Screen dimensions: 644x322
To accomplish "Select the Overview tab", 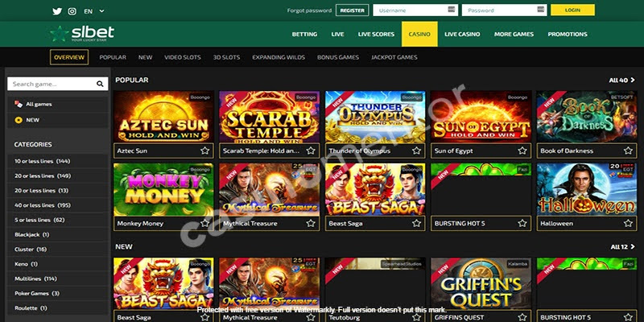I will point(69,57).
